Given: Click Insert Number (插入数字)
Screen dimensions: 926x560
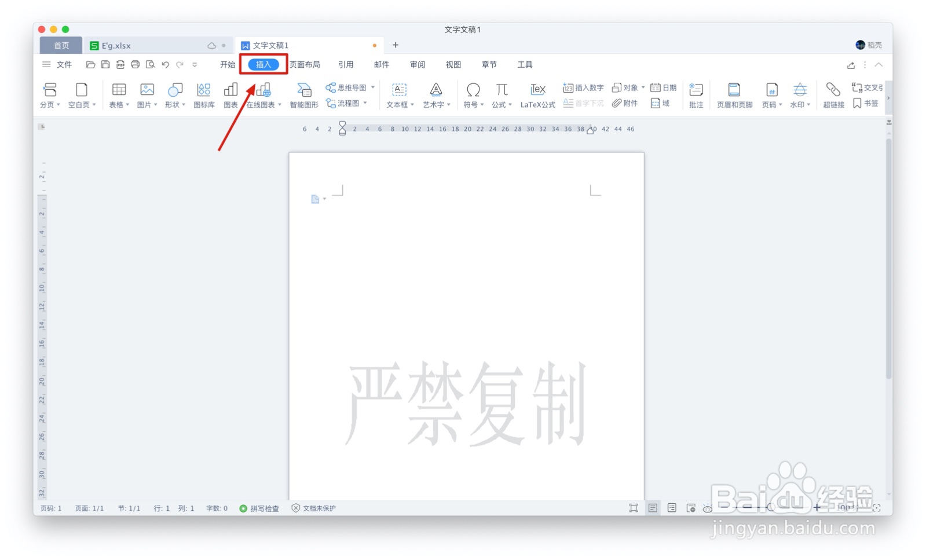Looking at the screenshot, I should tap(583, 87).
